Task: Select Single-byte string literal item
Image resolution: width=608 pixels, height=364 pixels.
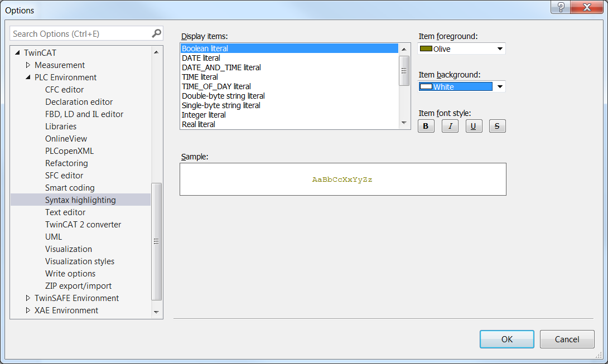Action: pos(289,105)
